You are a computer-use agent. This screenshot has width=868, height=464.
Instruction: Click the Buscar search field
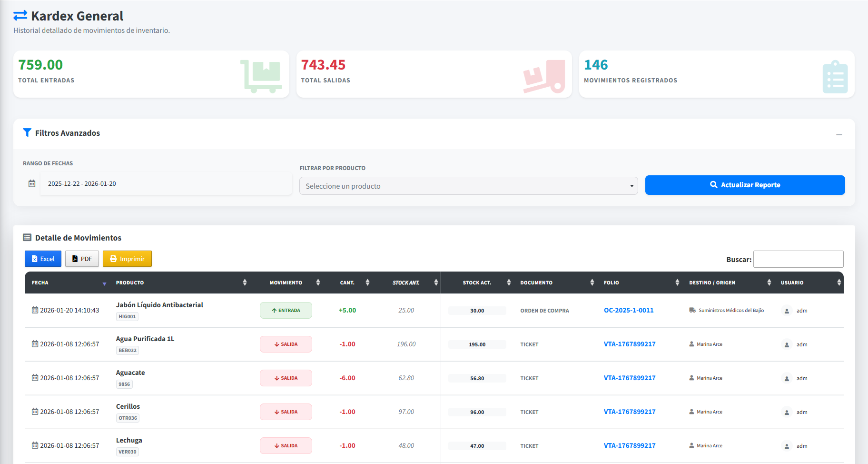click(x=798, y=259)
